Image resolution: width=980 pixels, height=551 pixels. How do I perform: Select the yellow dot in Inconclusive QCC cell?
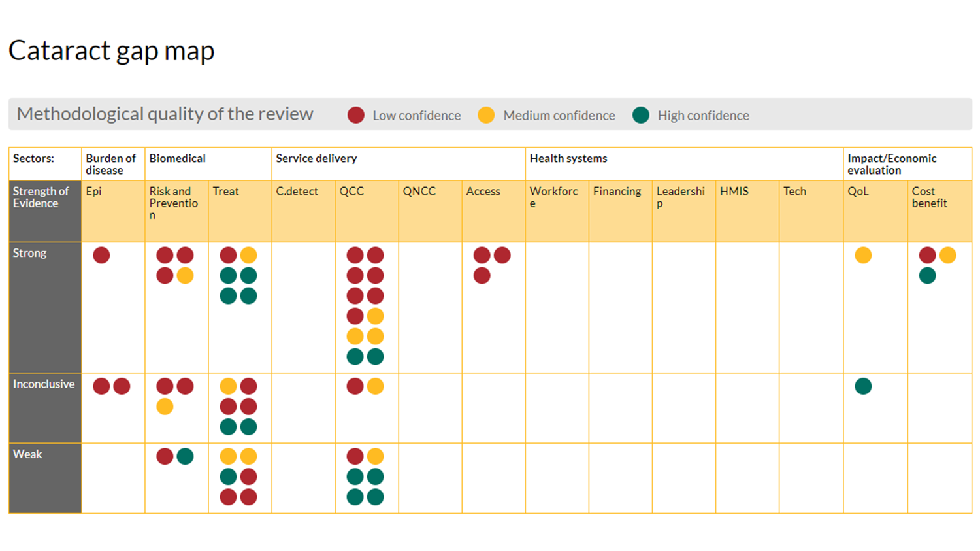coord(376,386)
